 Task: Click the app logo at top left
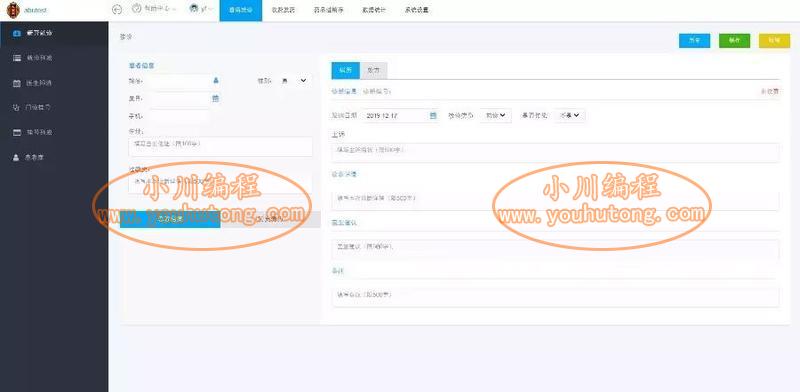click(13, 9)
